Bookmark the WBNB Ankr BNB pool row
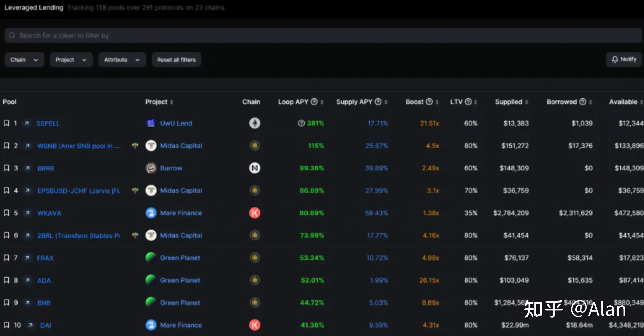Screen dimensions: 644x336 [x=7, y=146]
